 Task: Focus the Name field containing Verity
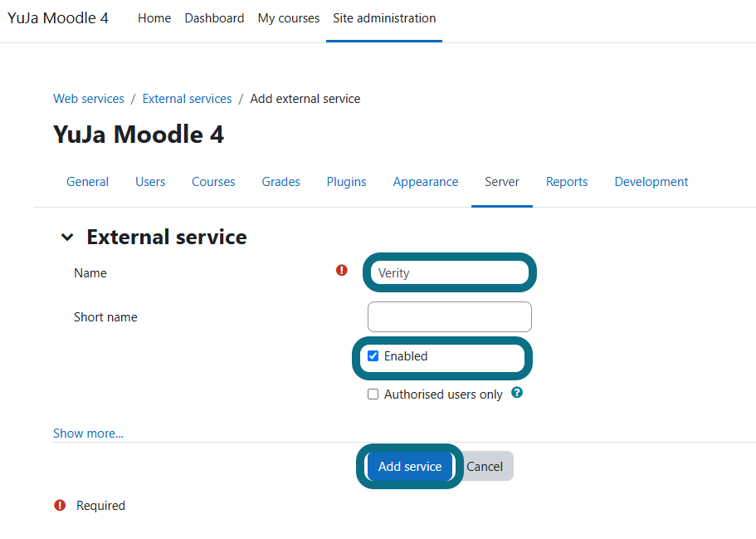tap(450, 272)
